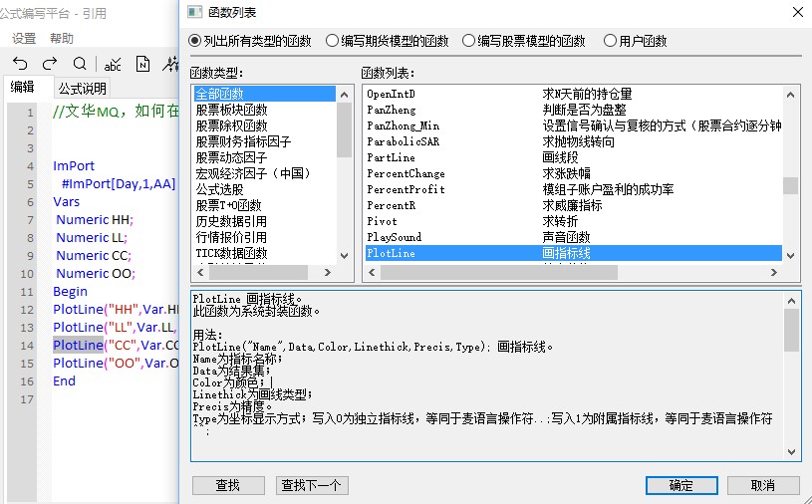Click function type list scroll-up arrow
Screen dimensions: 812x504
344,95
